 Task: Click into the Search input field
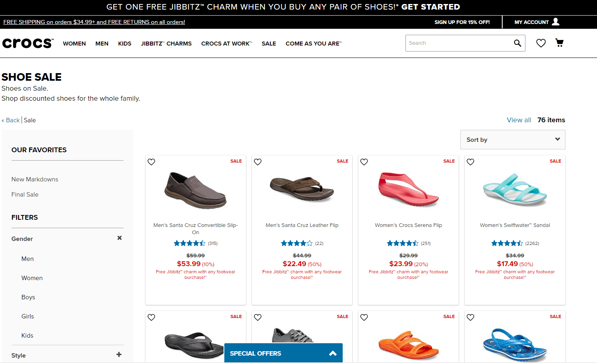tap(458, 43)
